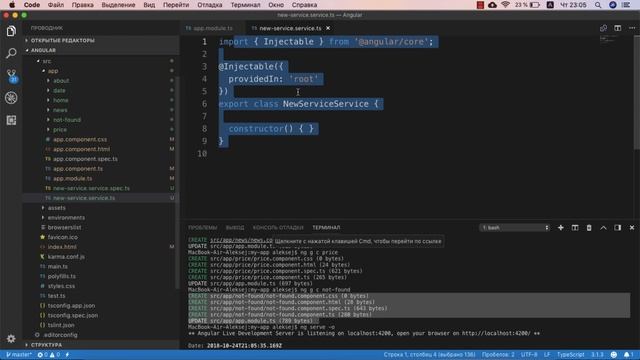Open the editor More Actions menu
Image resolution: width=640 pixels, height=360 pixels.
[x=632, y=28]
